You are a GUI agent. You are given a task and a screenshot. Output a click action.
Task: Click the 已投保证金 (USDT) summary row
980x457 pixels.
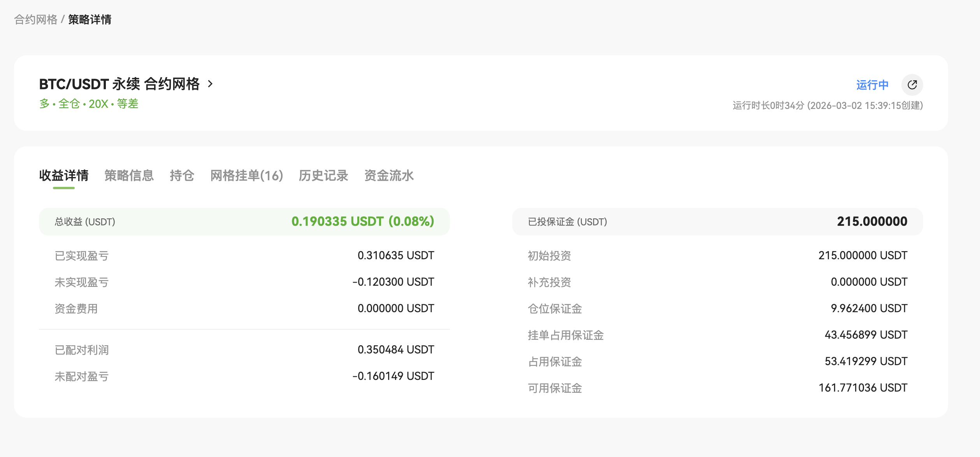(x=717, y=221)
